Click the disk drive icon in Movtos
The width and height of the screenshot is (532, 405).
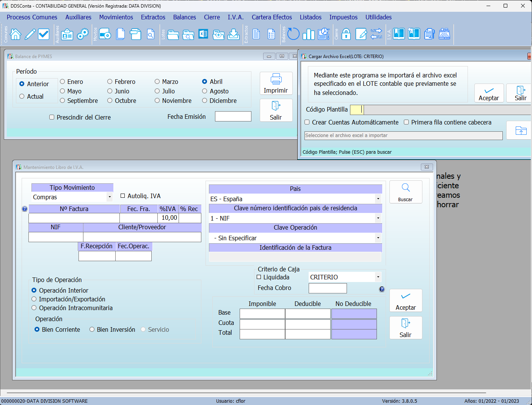[105, 34]
